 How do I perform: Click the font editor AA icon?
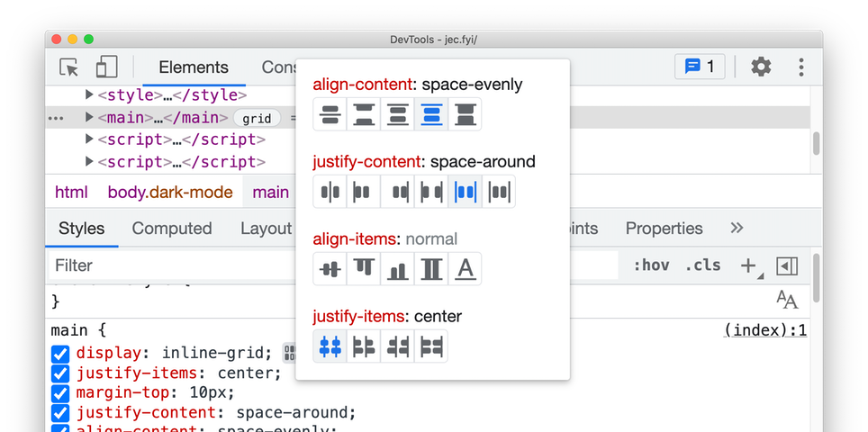(x=787, y=300)
